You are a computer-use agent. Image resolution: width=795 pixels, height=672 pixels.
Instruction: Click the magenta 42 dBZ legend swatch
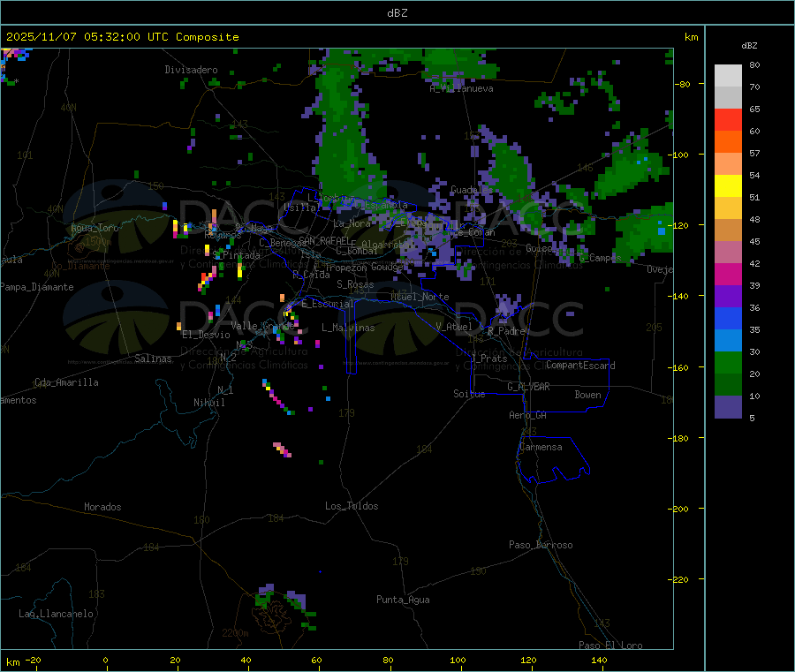(x=728, y=274)
